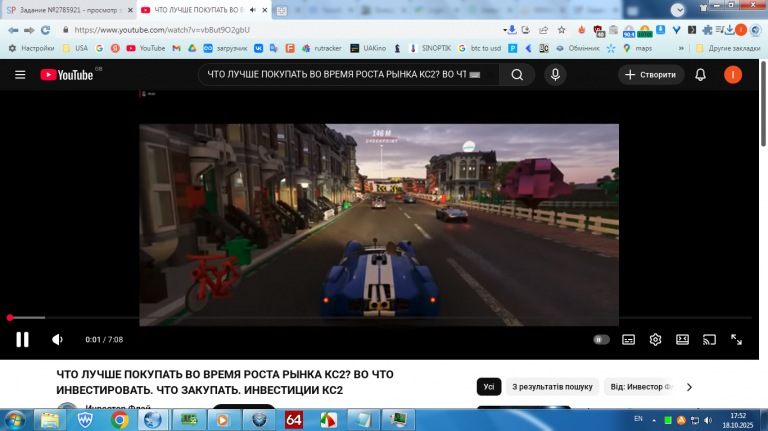
Task: Open YouTube notifications bell
Action: coord(700,75)
